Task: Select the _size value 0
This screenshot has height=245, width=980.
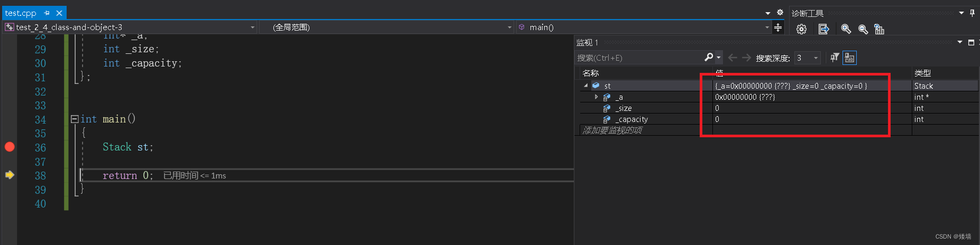Action: coord(812,108)
